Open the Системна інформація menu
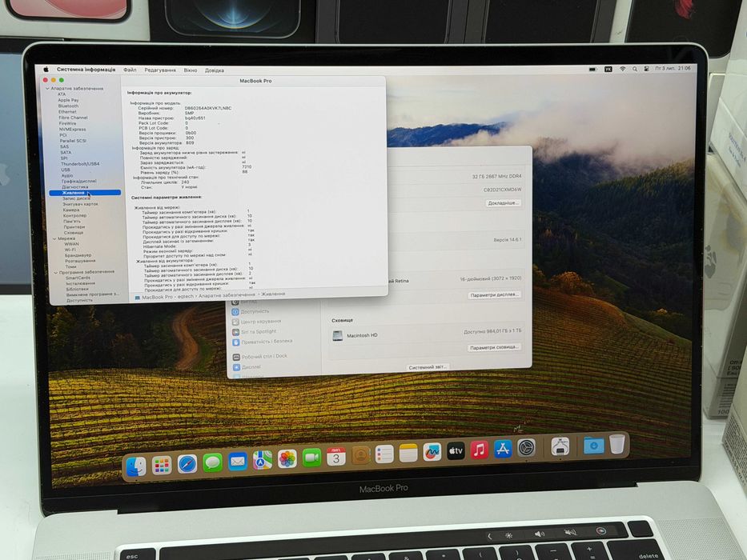 [x=86, y=70]
